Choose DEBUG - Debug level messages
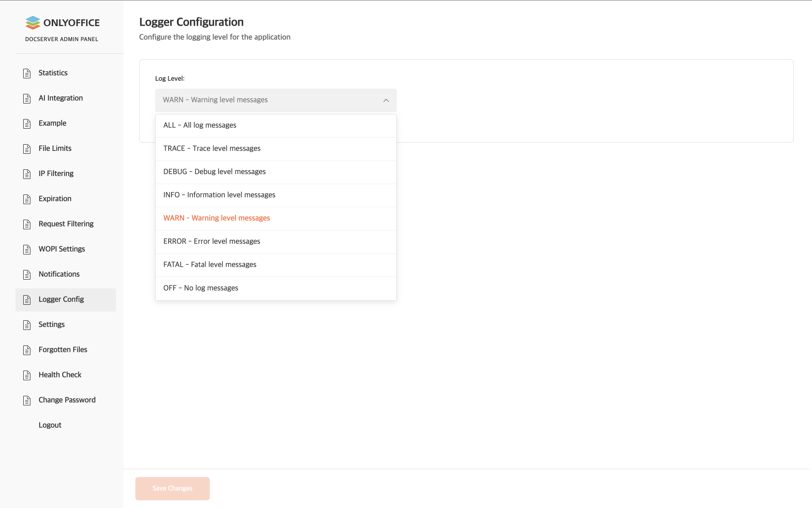 coord(214,172)
